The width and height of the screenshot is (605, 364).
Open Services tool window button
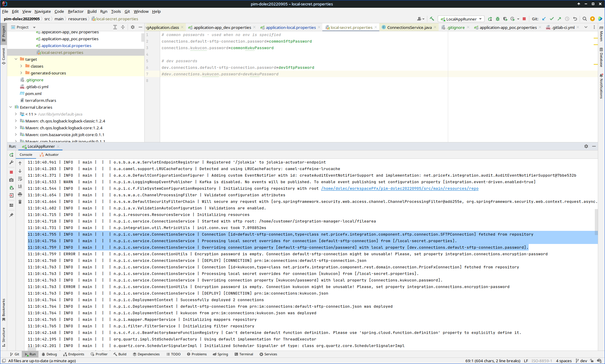(x=268, y=354)
